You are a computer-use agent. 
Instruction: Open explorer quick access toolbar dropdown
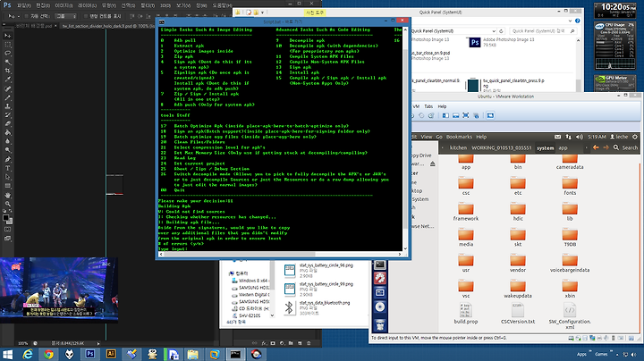262,13
